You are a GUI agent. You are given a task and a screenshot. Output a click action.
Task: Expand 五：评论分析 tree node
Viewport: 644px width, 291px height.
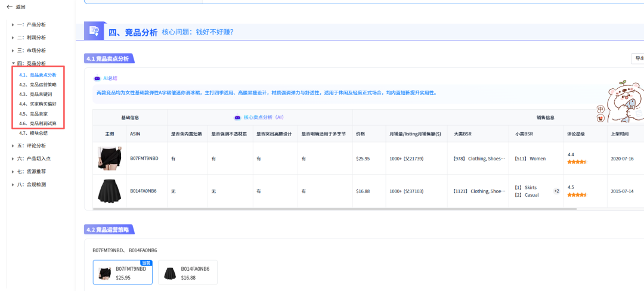[x=13, y=145]
